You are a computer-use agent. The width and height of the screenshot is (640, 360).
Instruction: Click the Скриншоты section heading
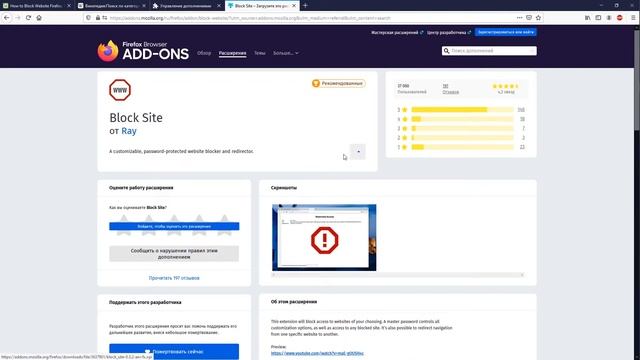tap(284, 188)
